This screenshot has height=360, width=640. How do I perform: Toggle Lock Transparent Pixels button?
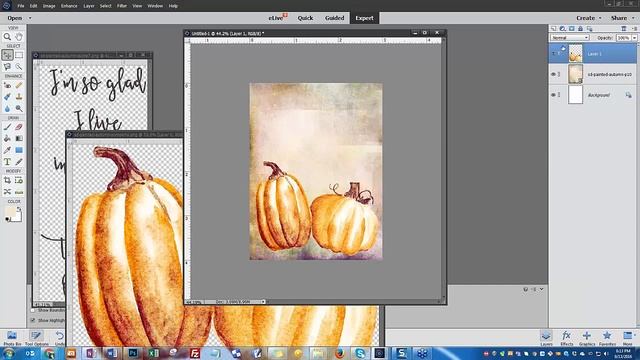(x=589, y=29)
